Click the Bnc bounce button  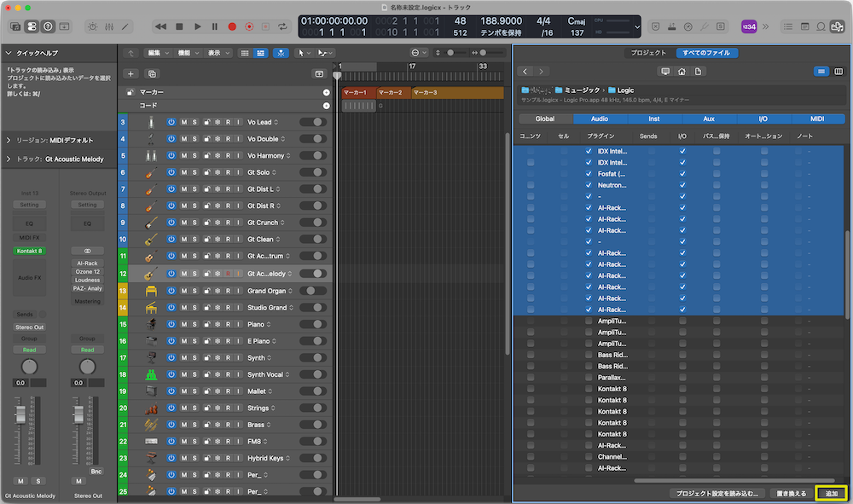coord(96,472)
